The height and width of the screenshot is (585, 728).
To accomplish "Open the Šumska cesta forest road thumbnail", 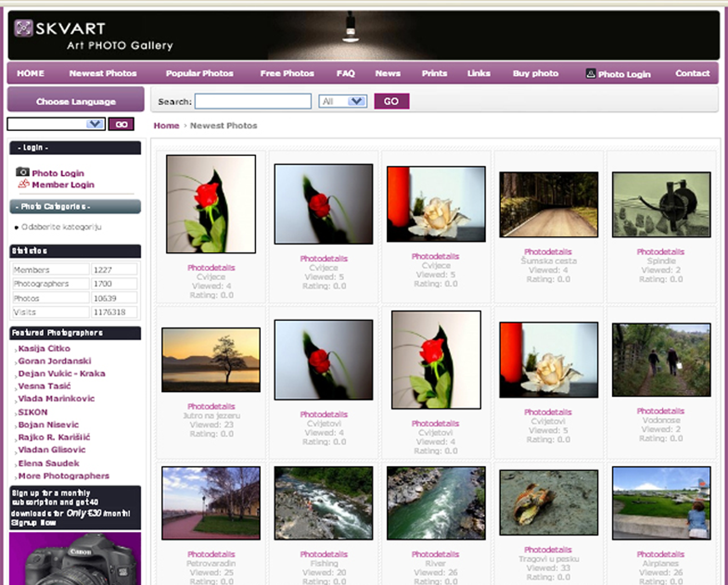I will point(549,205).
